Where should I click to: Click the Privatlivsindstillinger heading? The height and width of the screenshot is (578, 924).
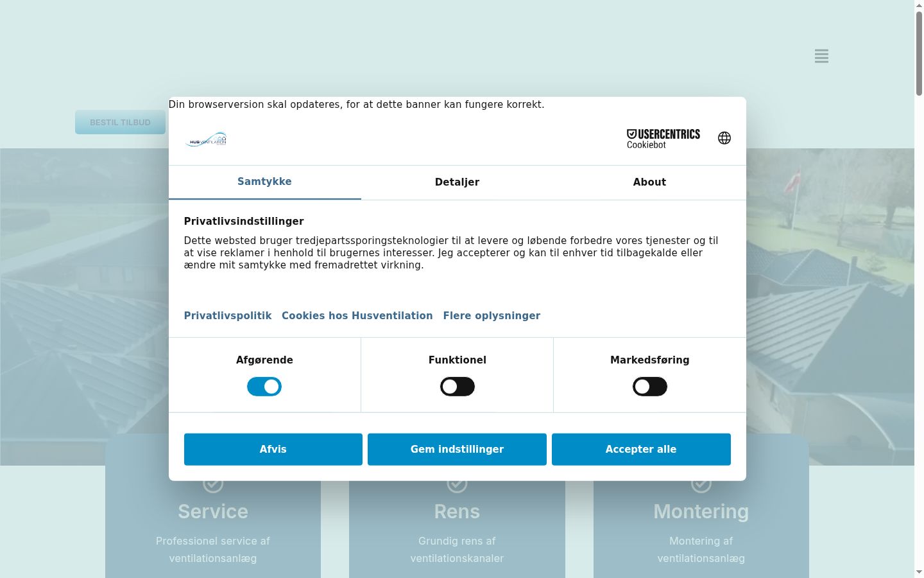[x=244, y=222]
